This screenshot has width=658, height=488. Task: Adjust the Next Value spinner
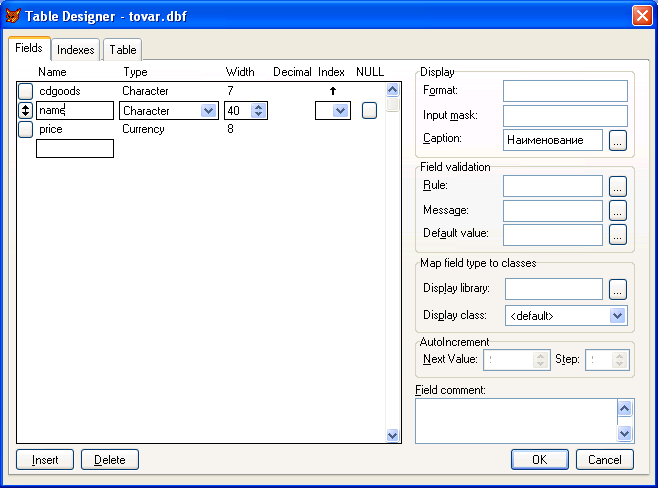[540, 360]
